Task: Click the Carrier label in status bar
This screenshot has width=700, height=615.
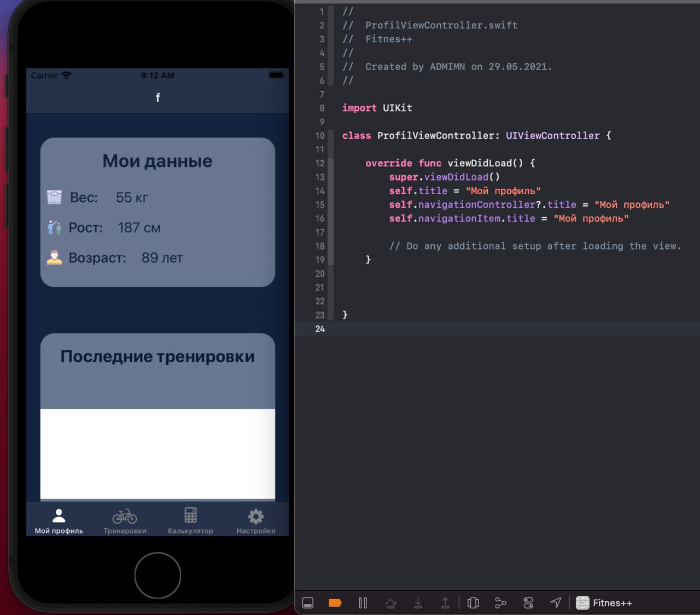Action: tap(44, 76)
